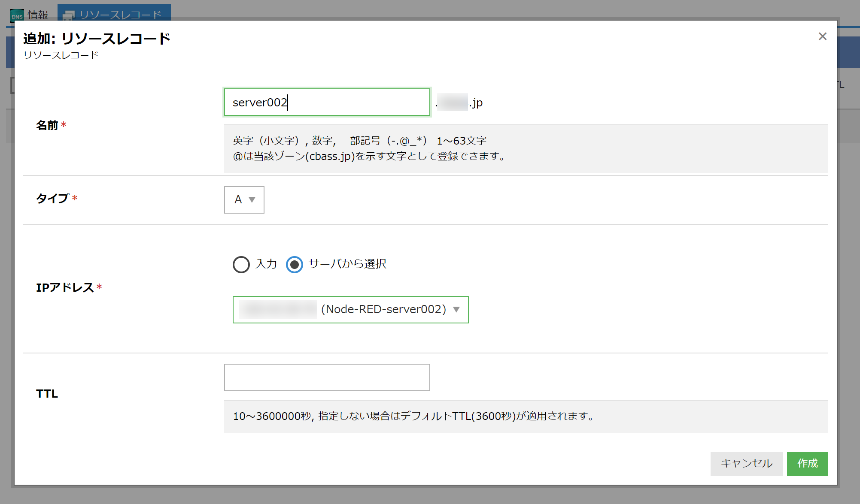Click the サーバから選択 label text
860x504 pixels.
pyautogui.click(x=347, y=264)
